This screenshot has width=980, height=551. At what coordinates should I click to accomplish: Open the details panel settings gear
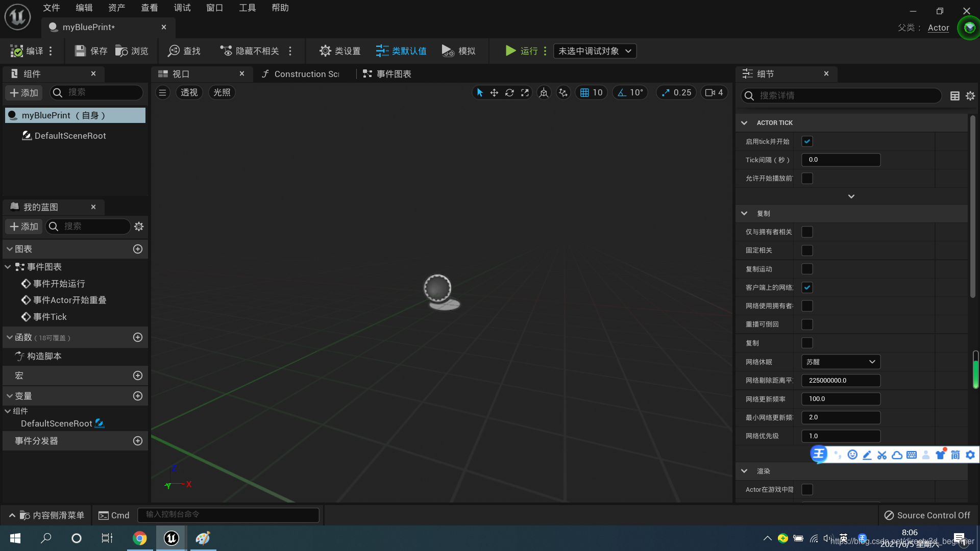point(970,96)
